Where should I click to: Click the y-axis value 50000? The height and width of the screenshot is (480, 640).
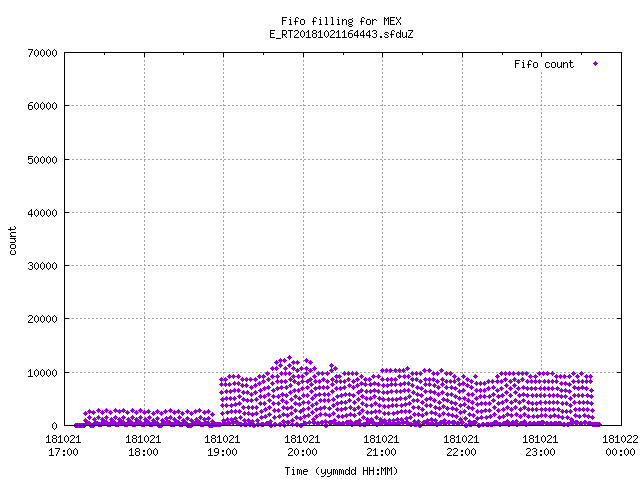click(42, 160)
